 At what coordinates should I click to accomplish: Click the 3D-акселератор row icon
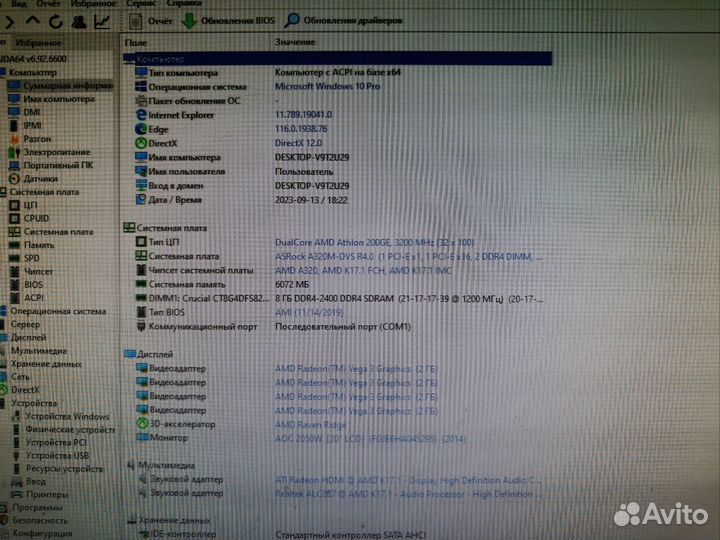click(x=142, y=424)
